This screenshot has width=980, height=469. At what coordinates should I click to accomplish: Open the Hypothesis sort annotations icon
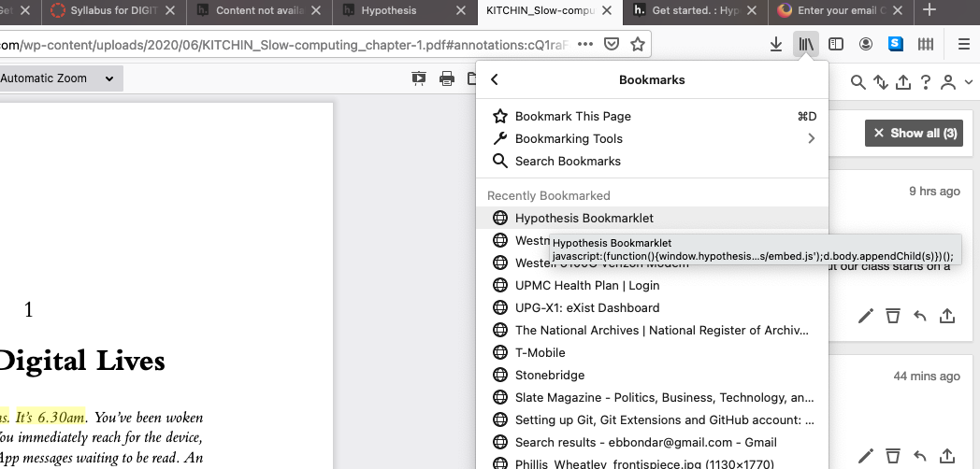[x=881, y=82]
